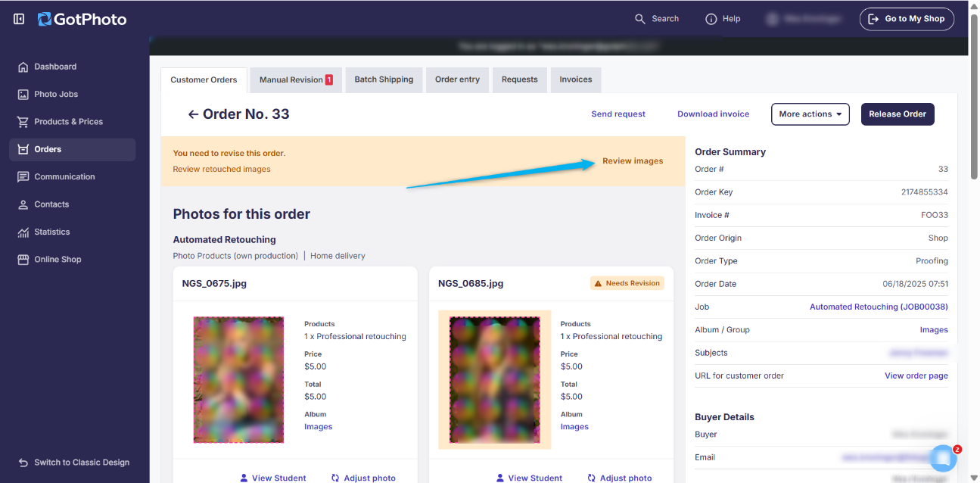The image size is (980, 483).
Task: Click Download invoice link
Action: 713,114
